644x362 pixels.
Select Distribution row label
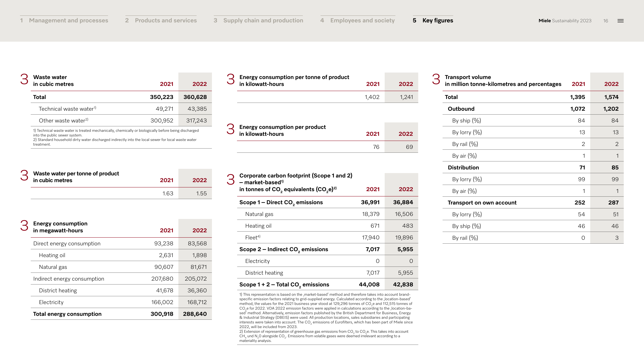point(463,168)
